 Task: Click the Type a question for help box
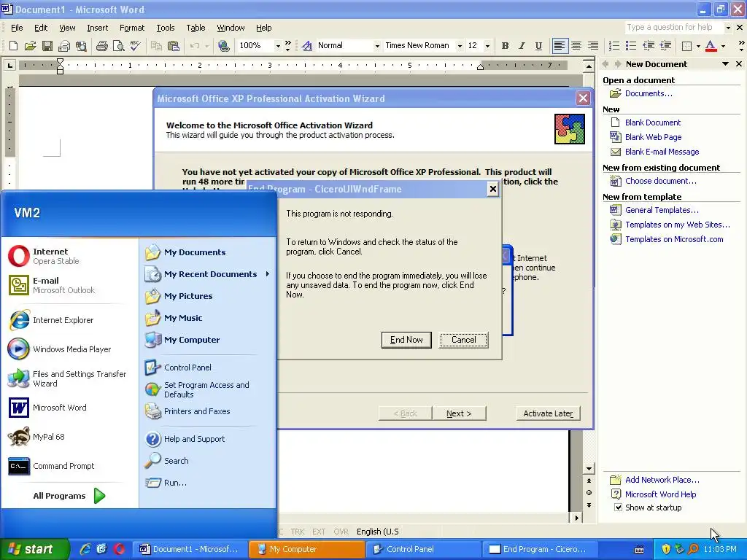click(674, 27)
